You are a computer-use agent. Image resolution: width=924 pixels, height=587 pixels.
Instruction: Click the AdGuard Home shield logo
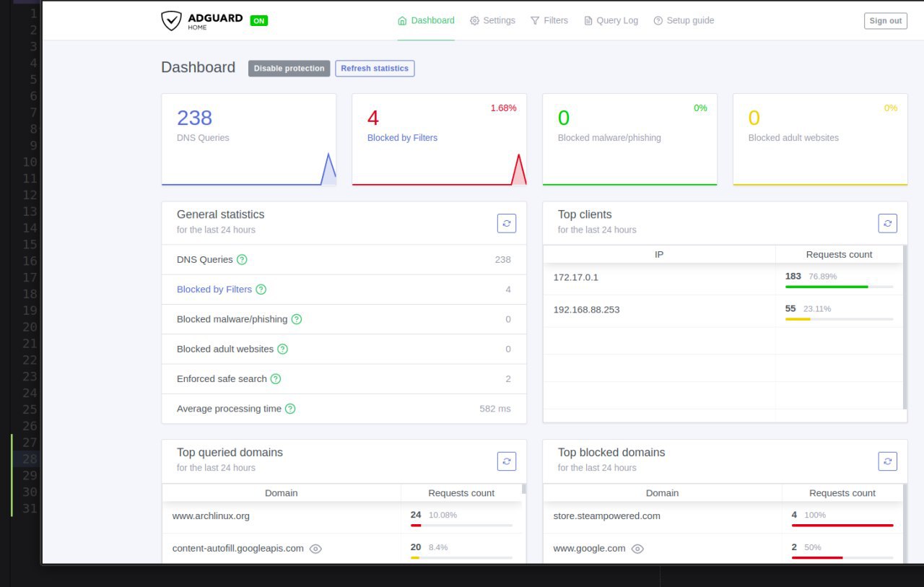click(171, 20)
